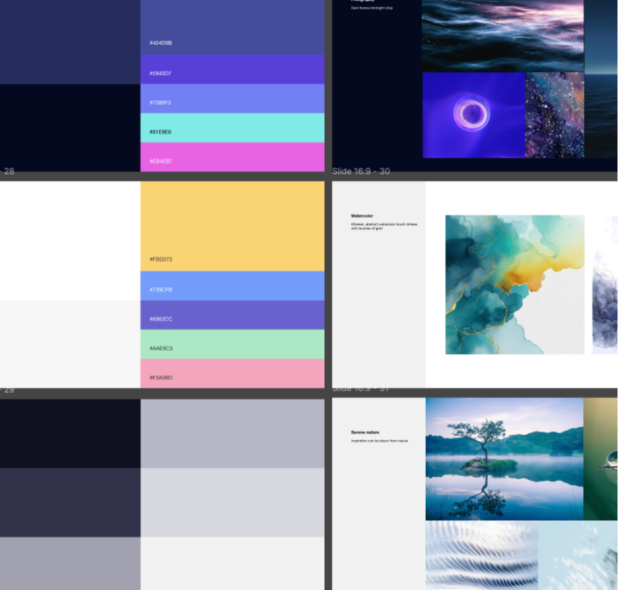This screenshot has width=618, height=590.
Task: Select the 'Slide 16:9 - 30' frame label
Action: click(x=361, y=171)
